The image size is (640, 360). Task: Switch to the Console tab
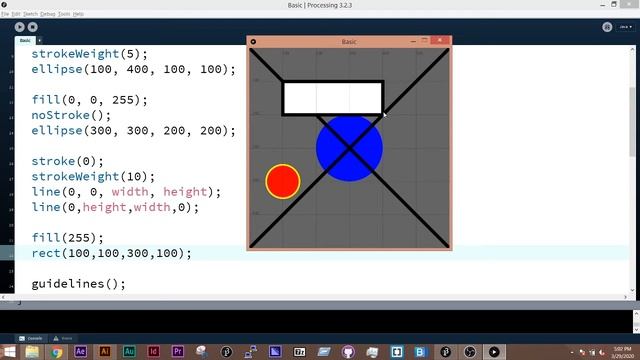[31, 338]
